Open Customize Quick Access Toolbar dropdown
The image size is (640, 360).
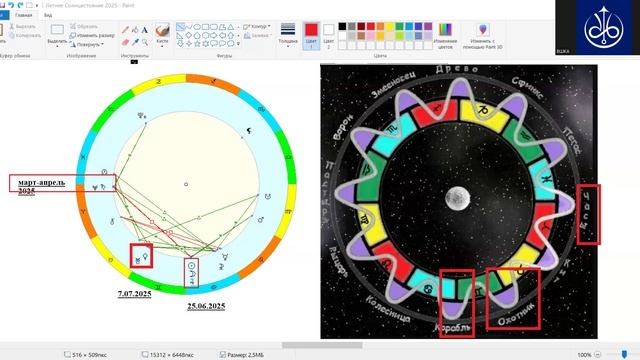coord(37,6)
